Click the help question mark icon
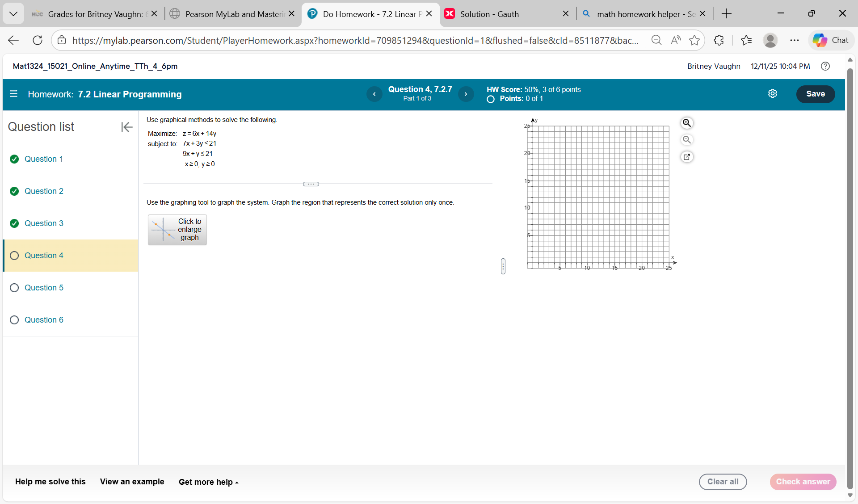This screenshot has width=858, height=504. click(825, 66)
